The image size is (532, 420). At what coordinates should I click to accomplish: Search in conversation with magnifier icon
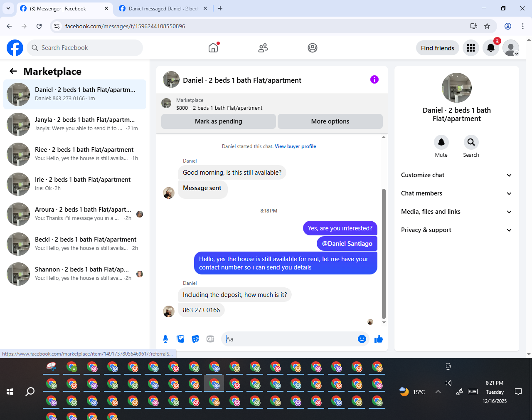click(471, 142)
